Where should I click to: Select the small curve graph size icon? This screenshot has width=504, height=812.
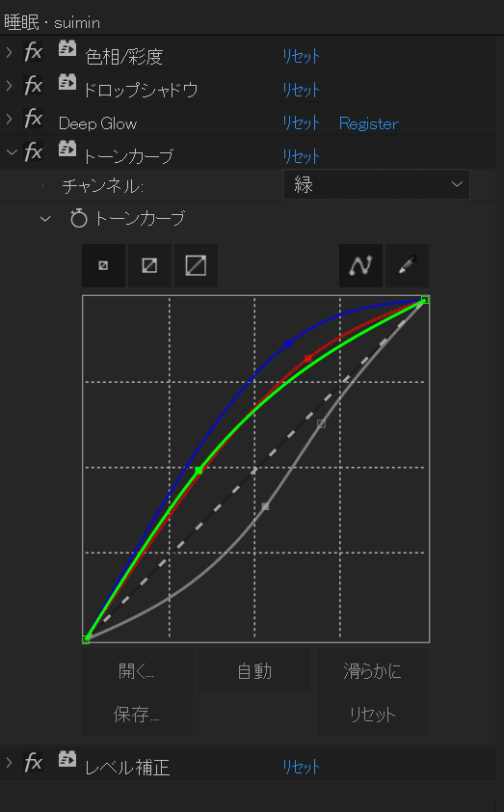pyautogui.click(x=103, y=265)
